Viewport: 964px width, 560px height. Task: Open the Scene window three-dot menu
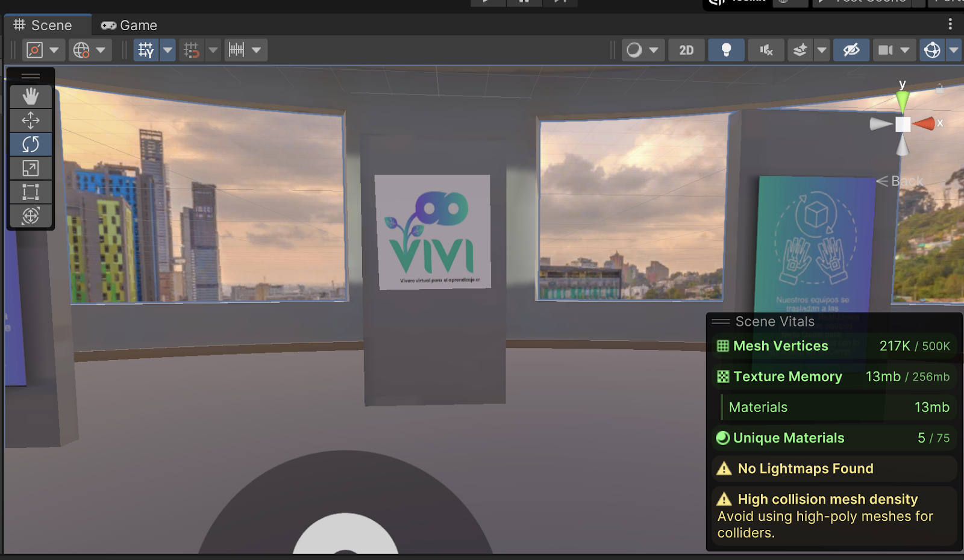tap(950, 24)
